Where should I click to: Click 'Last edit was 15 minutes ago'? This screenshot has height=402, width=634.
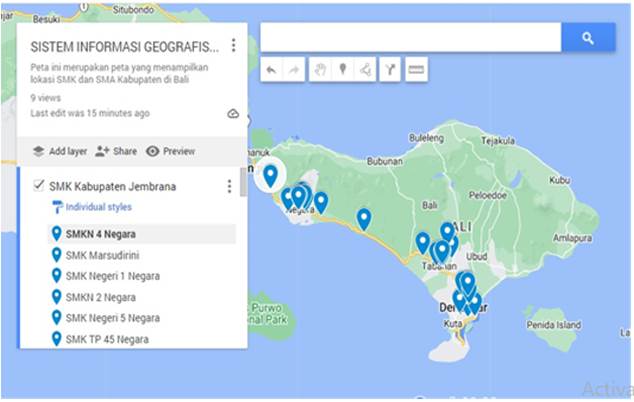coord(90,113)
